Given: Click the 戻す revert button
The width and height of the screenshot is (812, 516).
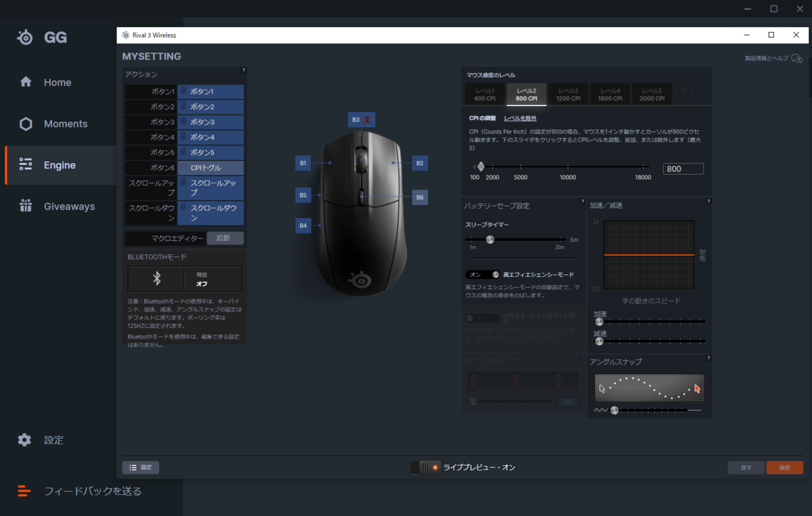Looking at the screenshot, I should click(x=746, y=467).
